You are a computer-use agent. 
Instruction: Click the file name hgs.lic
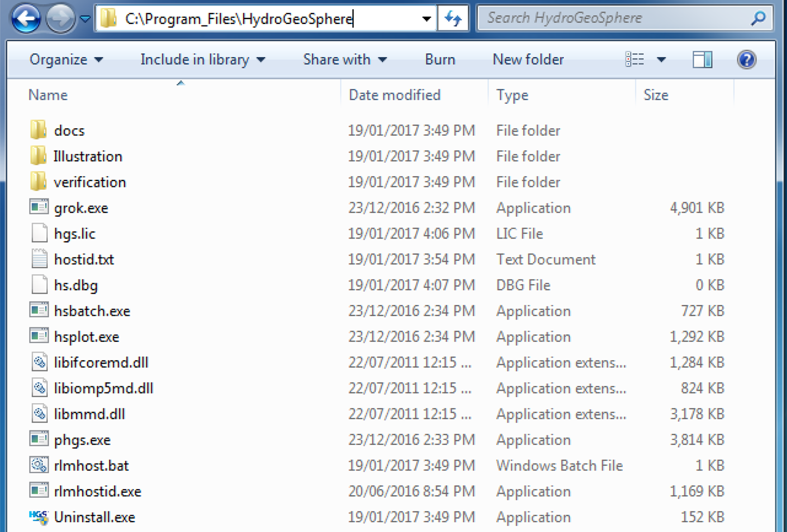pos(75,234)
